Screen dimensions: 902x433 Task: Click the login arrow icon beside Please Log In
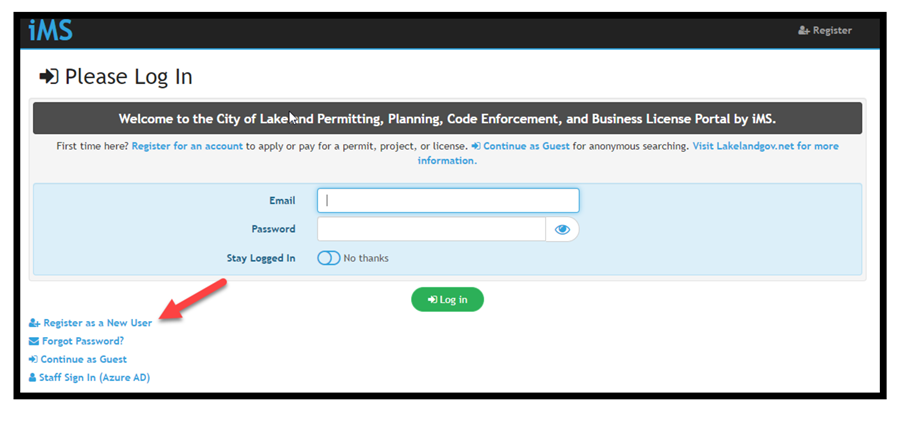point(49,76)
